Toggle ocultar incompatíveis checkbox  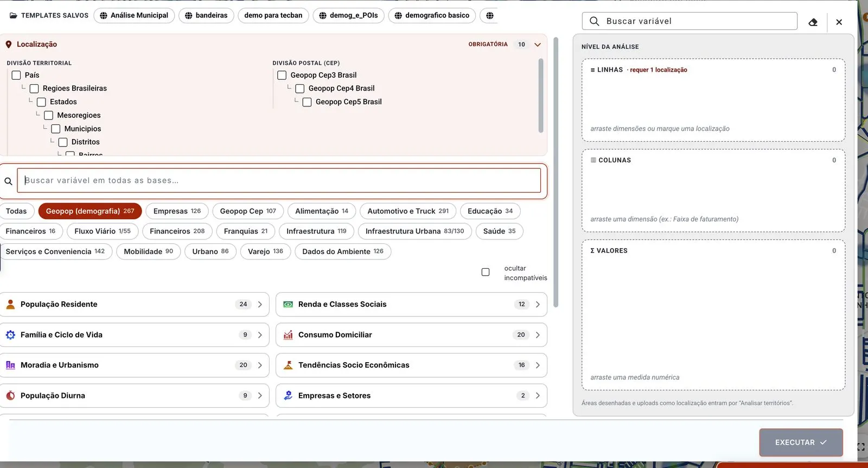[486, 272]
